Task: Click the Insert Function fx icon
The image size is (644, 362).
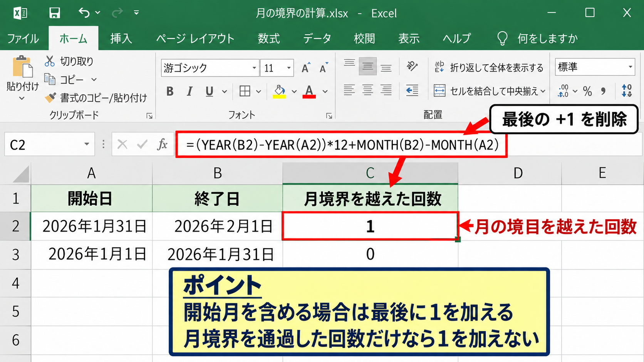Action: 162,144
